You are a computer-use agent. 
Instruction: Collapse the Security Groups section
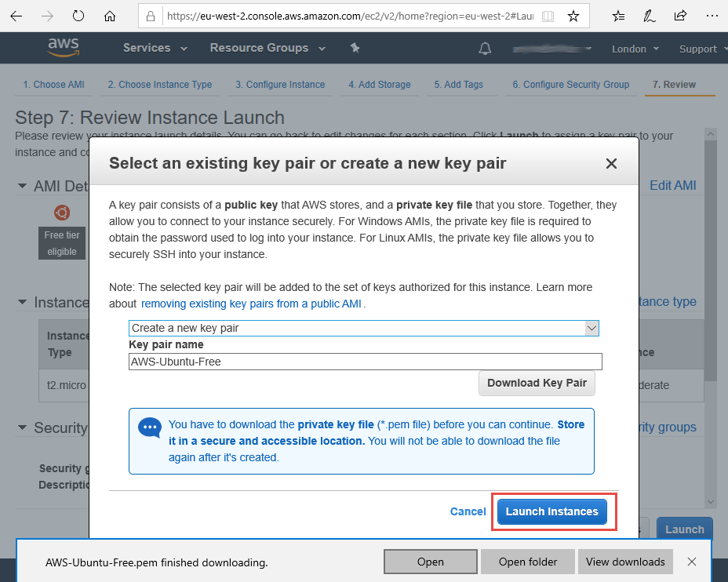[x=22, y=427]
